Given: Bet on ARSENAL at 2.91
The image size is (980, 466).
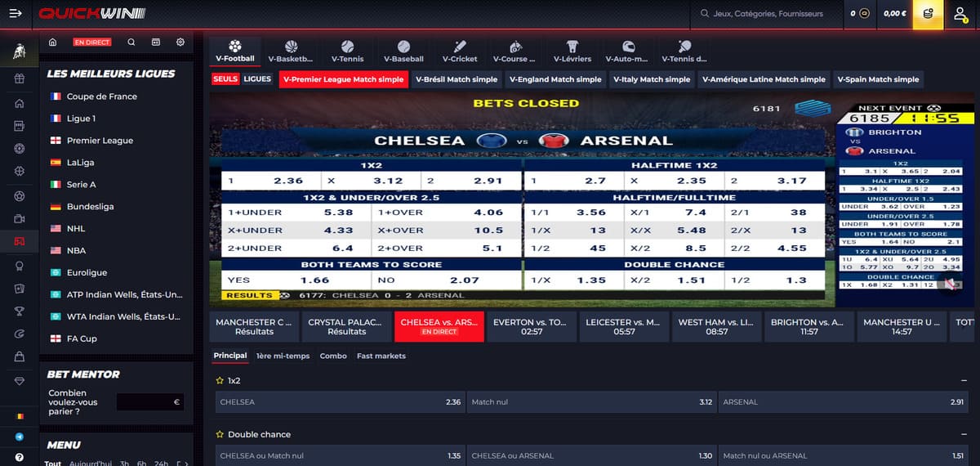Looking at the screenshot, I should (x=844, y=402).
